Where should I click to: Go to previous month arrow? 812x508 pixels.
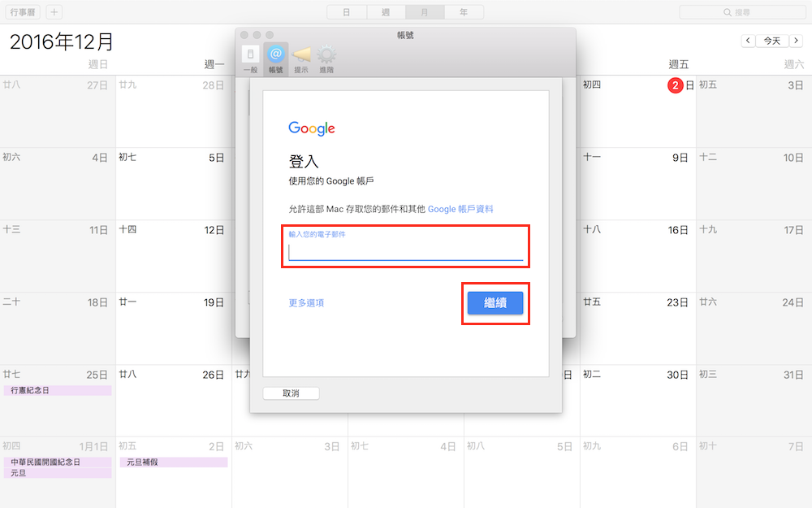pyautogui.click(x=748, y=41)
